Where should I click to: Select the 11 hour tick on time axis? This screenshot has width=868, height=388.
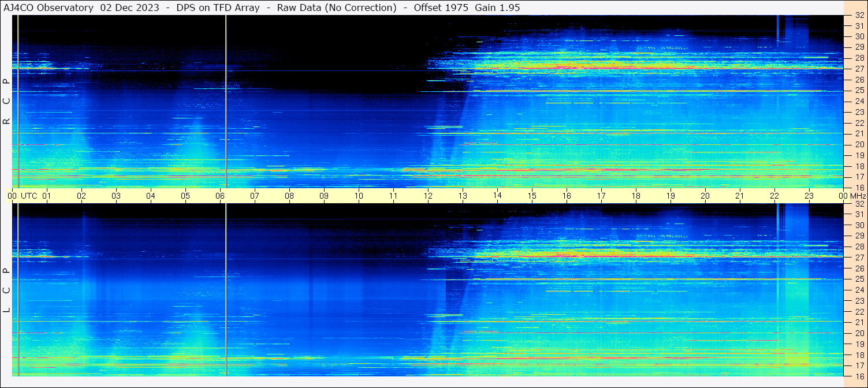pos(393,196)
